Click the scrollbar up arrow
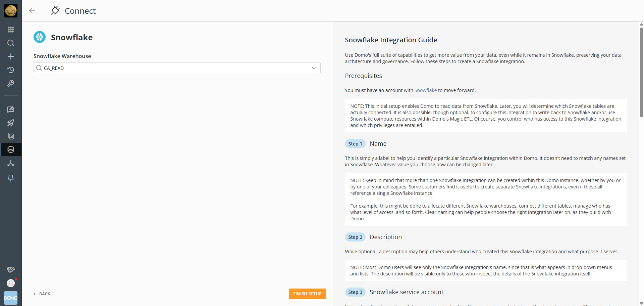Viewport: 644px width, 306px height. (641, 24)
